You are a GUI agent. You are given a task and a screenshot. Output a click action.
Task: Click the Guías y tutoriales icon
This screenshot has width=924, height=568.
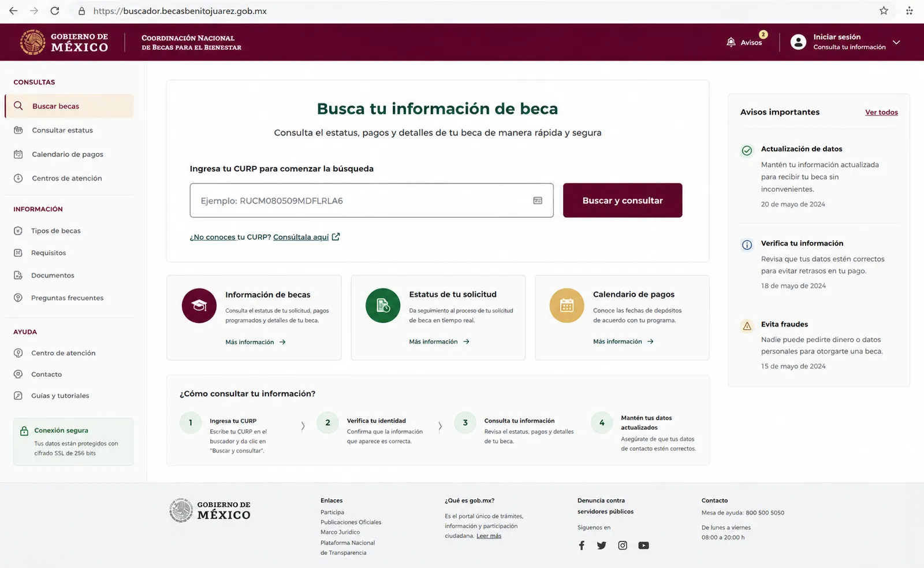click(x=18, y=395)
